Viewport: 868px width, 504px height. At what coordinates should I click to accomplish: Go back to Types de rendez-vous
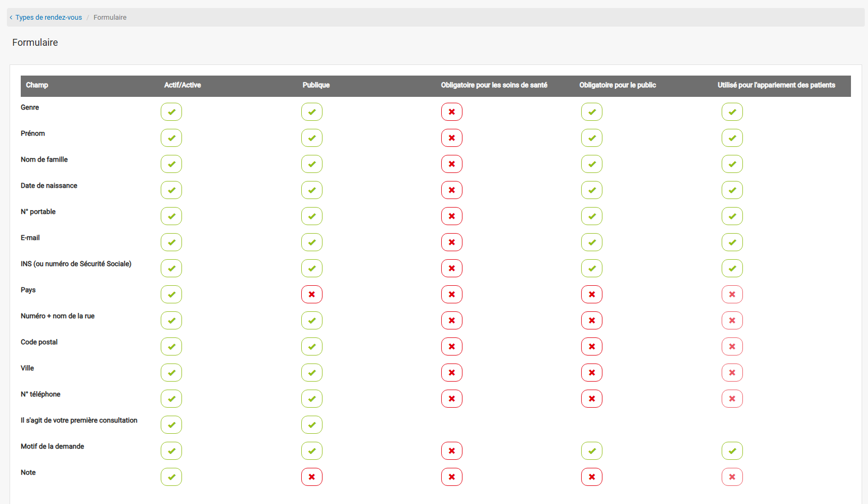pyautogui.click(x=48, y=18)
